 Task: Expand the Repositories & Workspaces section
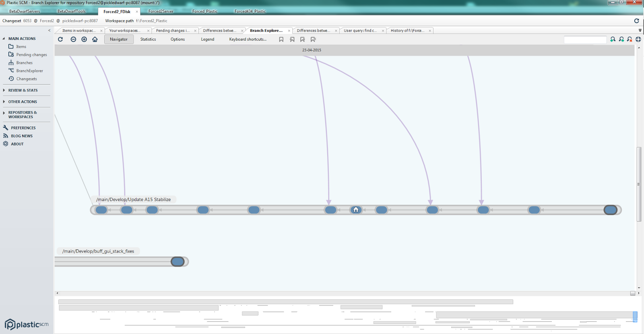tap(4, 113)
